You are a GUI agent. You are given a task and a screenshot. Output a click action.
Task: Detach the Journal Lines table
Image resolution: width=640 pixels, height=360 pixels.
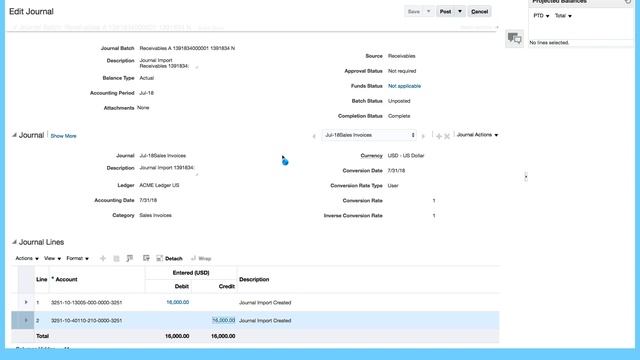coord(169,258)
